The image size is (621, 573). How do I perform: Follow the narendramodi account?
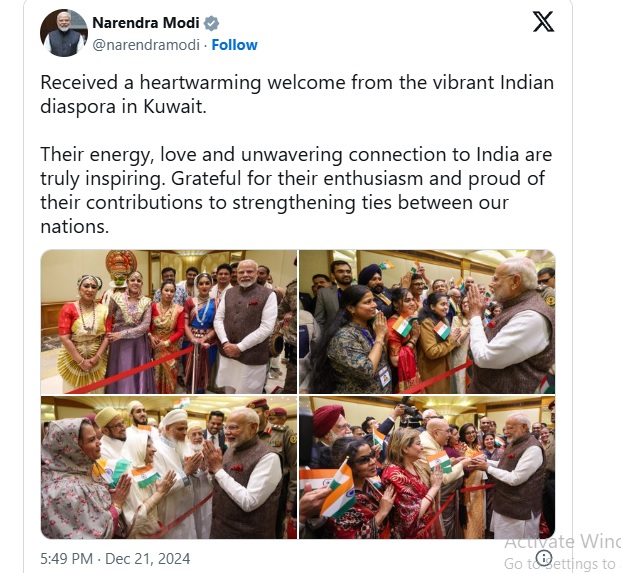point(234,45)
